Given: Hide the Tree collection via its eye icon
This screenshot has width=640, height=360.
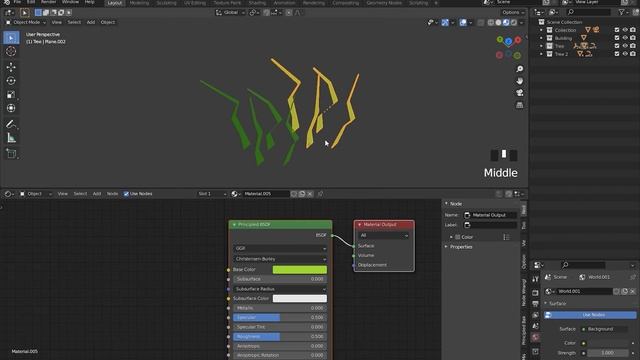Looking at the screenshot, I should [625, 46].
